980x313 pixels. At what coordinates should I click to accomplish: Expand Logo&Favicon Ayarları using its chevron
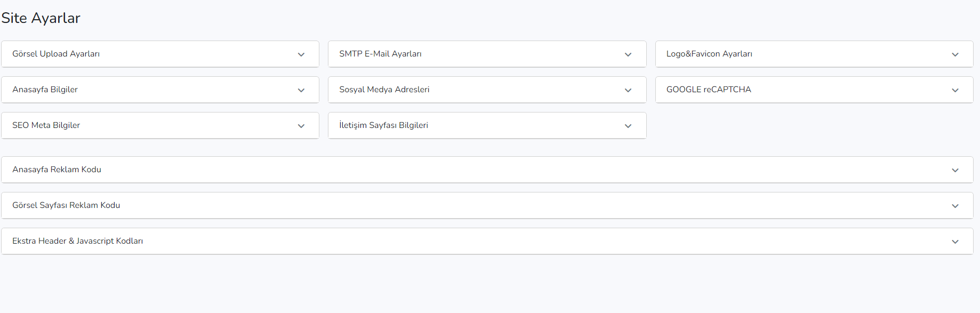[955, 54]
